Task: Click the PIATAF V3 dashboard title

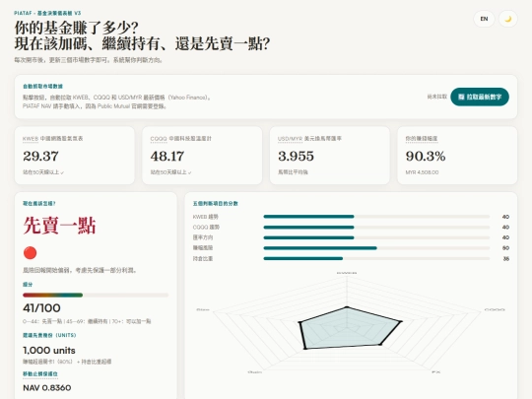Action: 47,13
